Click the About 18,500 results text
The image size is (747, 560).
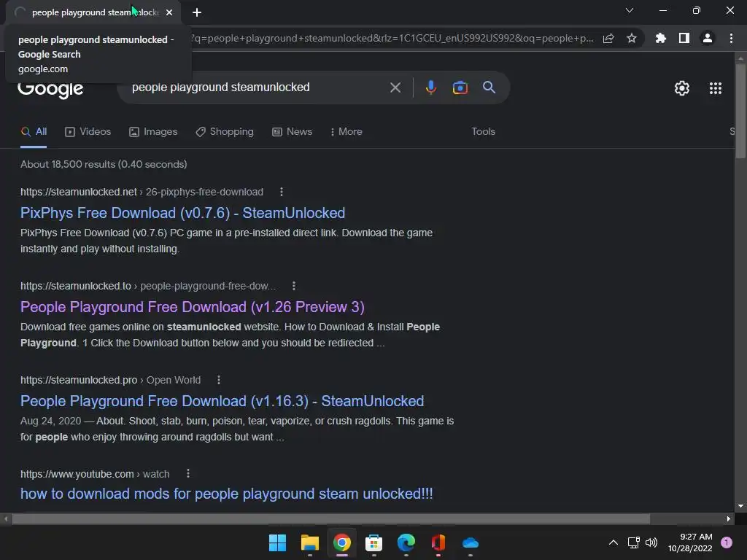[x=104, y=164]
